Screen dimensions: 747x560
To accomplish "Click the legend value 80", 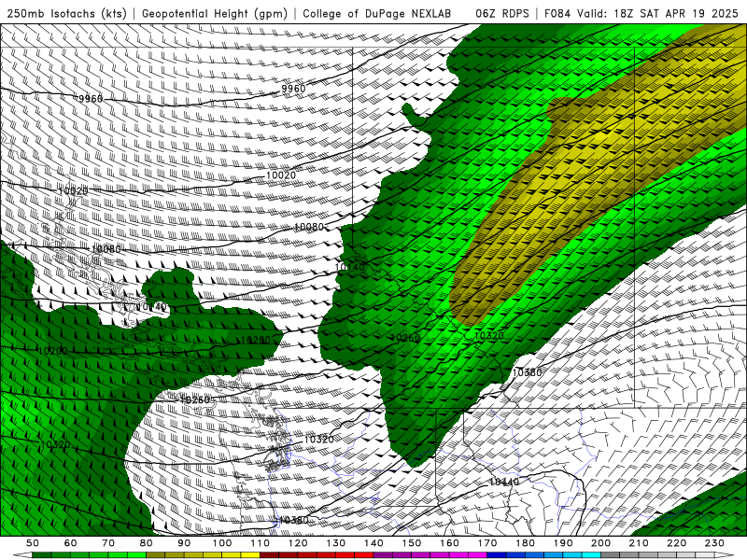I will (x=147, y=543).
